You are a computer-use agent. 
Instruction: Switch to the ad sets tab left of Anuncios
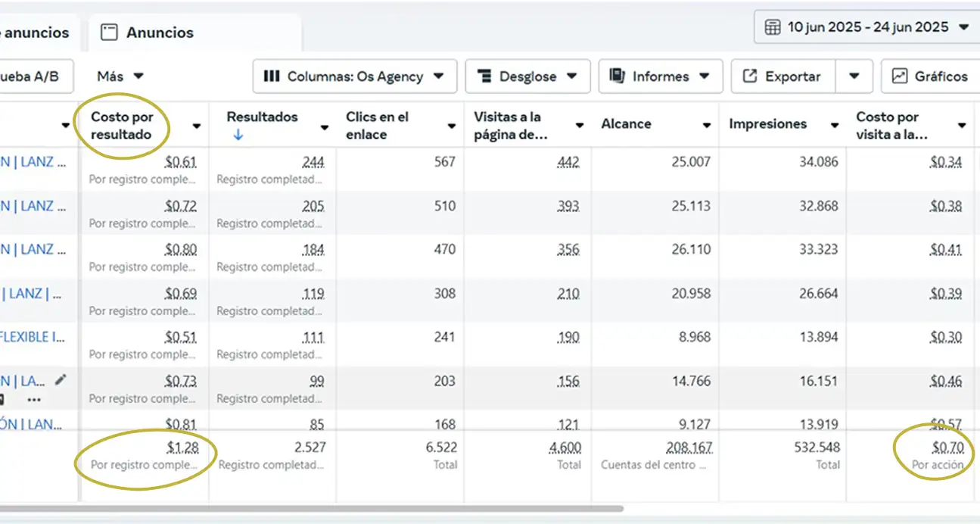point(34,33)
